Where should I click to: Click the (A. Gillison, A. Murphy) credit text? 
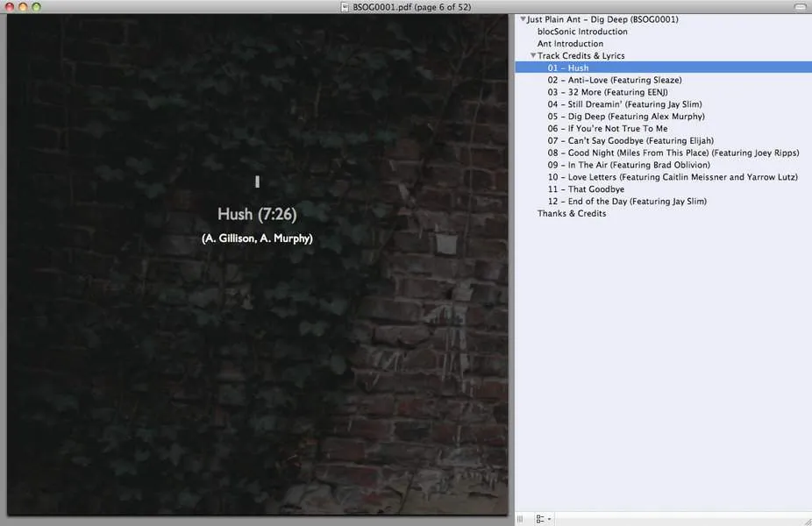tap(258, 238)
